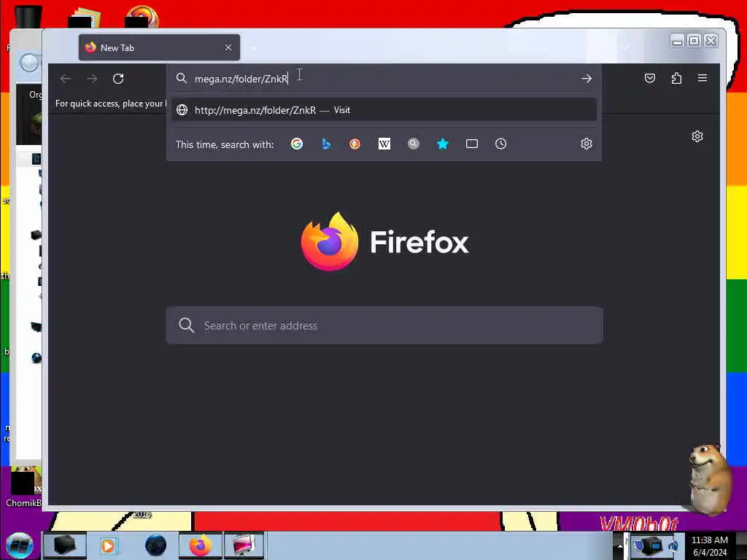The image size is (747, 560).
Task: Open the pink monitor taskbar icon
Action: point(244,545)
